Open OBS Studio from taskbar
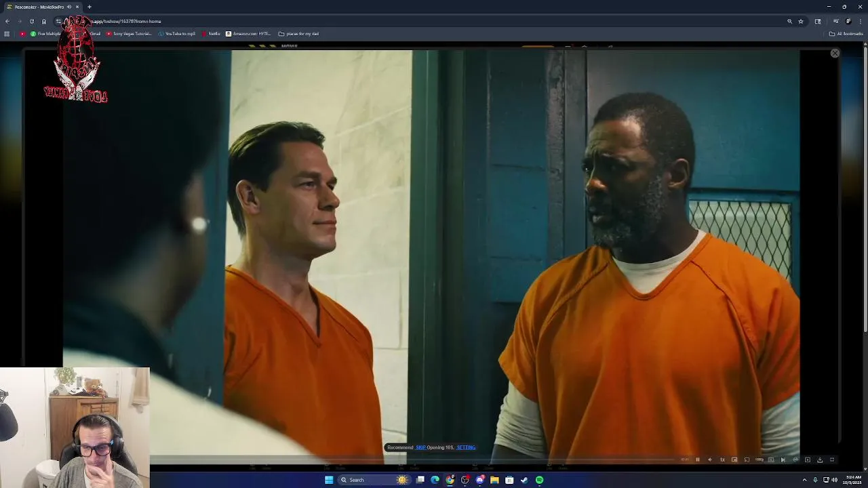Image resolution: width=868 pixels, height=488 pixels. tap(465, 480)
